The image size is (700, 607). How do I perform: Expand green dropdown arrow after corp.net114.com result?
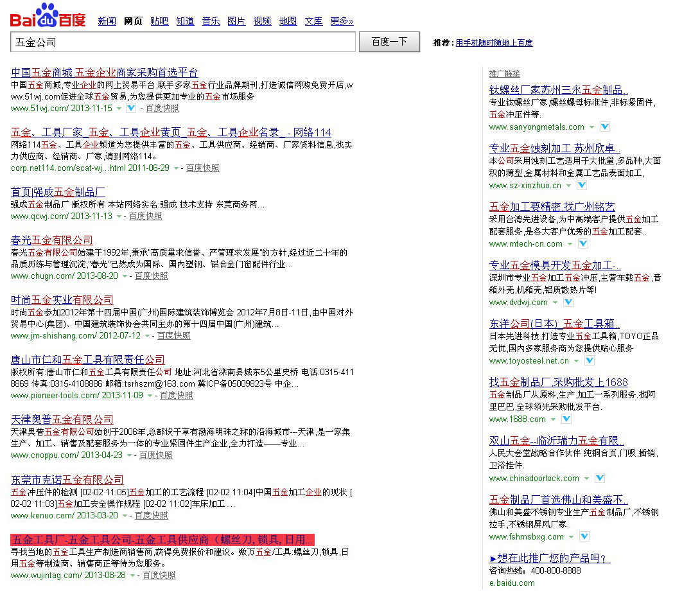click(177, 168)
